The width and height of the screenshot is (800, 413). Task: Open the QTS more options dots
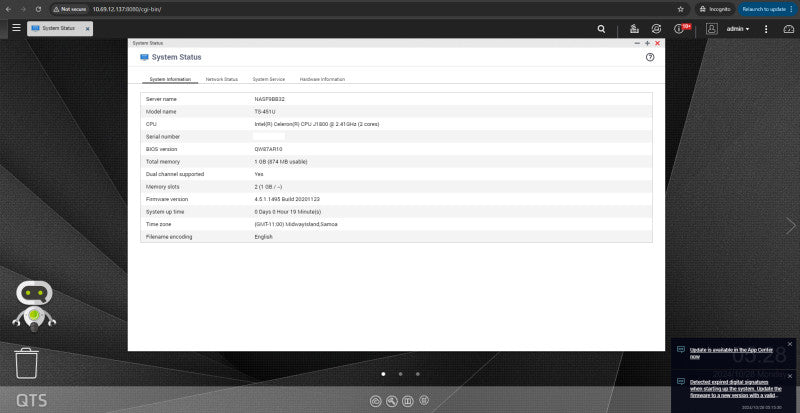tap(766, 29)
